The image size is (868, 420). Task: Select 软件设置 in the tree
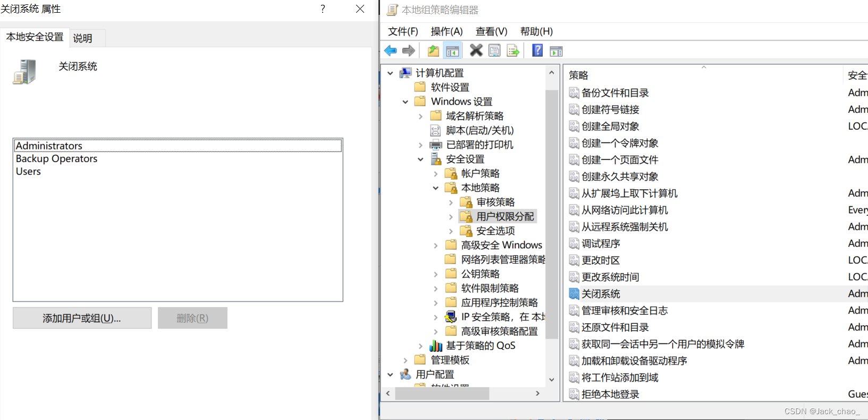450,87
